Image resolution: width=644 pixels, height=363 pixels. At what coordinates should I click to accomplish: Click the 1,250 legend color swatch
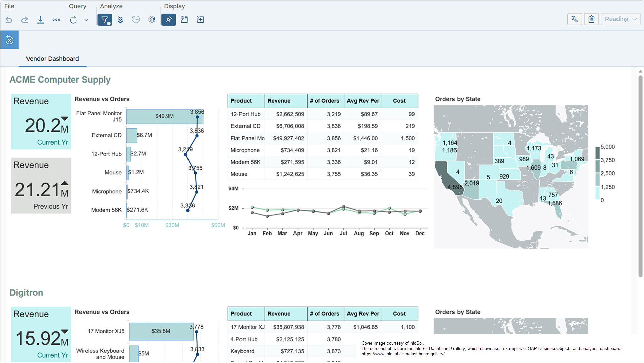pos(598,193)
